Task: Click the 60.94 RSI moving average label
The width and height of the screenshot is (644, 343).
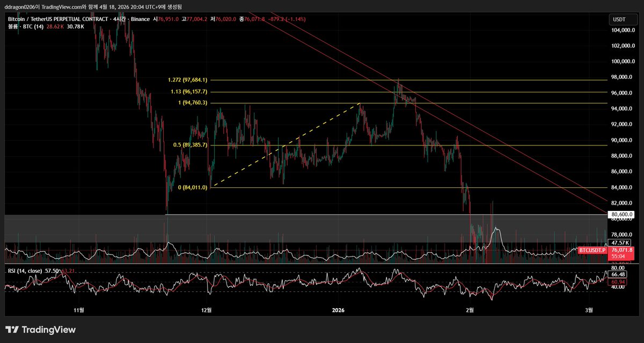Action: click(618, 281)
